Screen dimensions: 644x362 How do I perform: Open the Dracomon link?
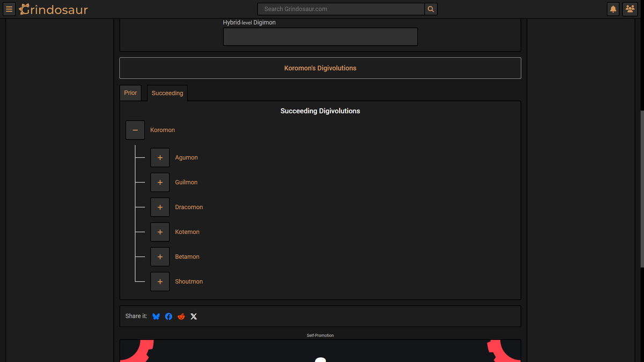pos(189,207)
